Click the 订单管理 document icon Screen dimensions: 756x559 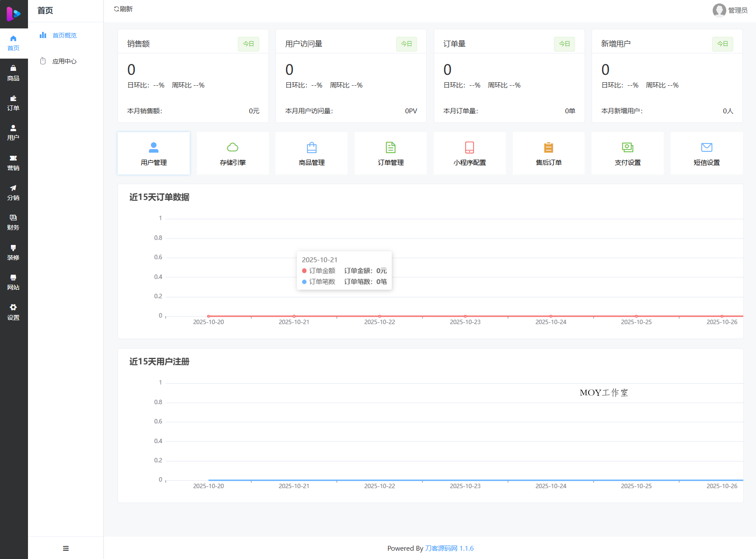pos(390,147)
